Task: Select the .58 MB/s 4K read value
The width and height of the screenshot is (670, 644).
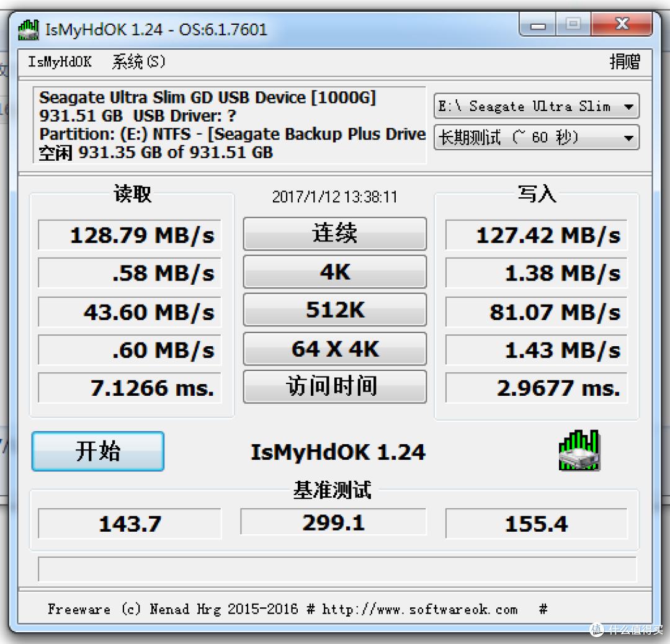Action: [x=130, y=273]
